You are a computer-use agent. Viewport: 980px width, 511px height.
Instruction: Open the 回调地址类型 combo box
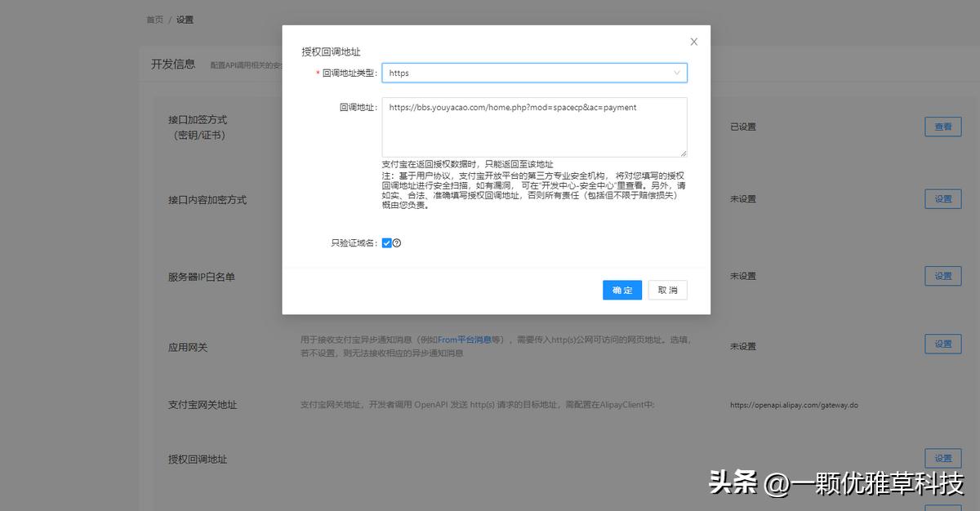coord(535,73)
